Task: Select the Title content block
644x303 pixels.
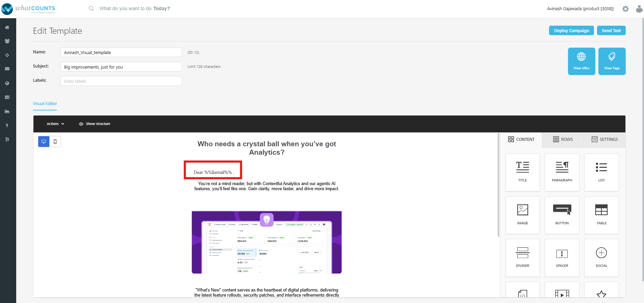Action: click(x=522, y=172)
